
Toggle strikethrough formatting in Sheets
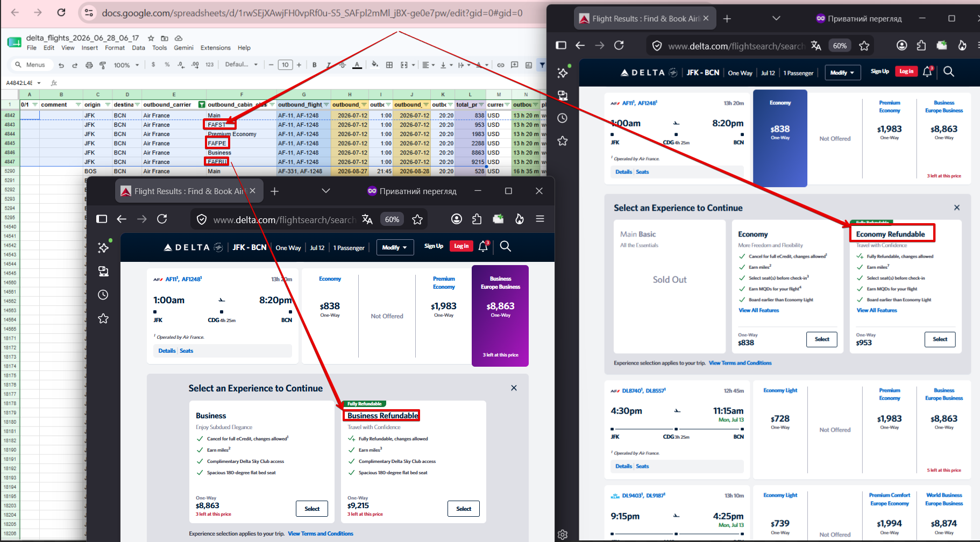[343, 65]
